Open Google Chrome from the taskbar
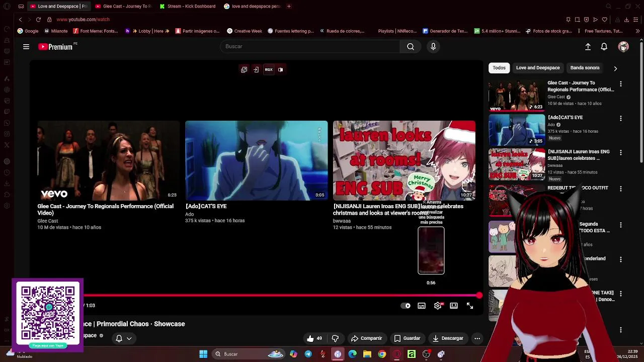The width and height of the screenshot is (644, 362). [382, 354]
